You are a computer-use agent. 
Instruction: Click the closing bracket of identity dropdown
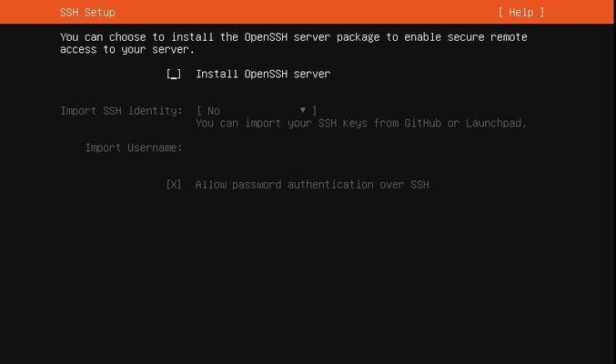click(x=314, y=111)
